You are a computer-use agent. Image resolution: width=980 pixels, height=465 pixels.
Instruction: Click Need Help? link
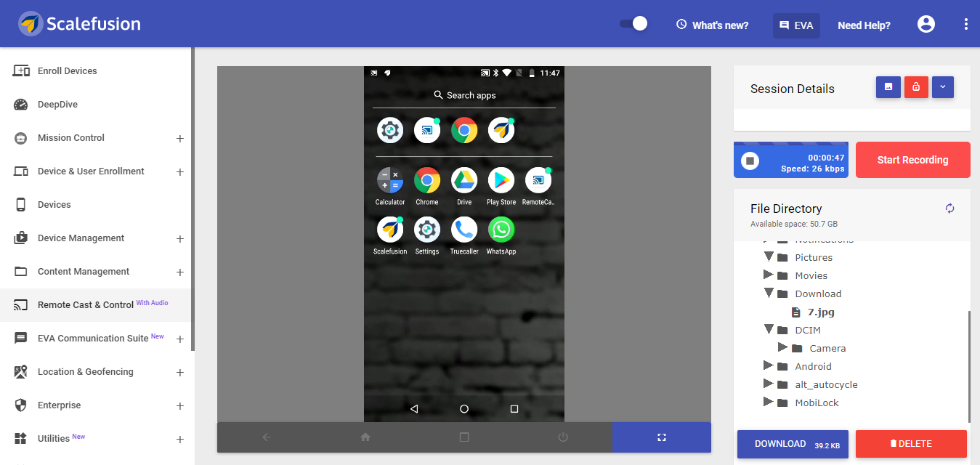coord(864,25)
